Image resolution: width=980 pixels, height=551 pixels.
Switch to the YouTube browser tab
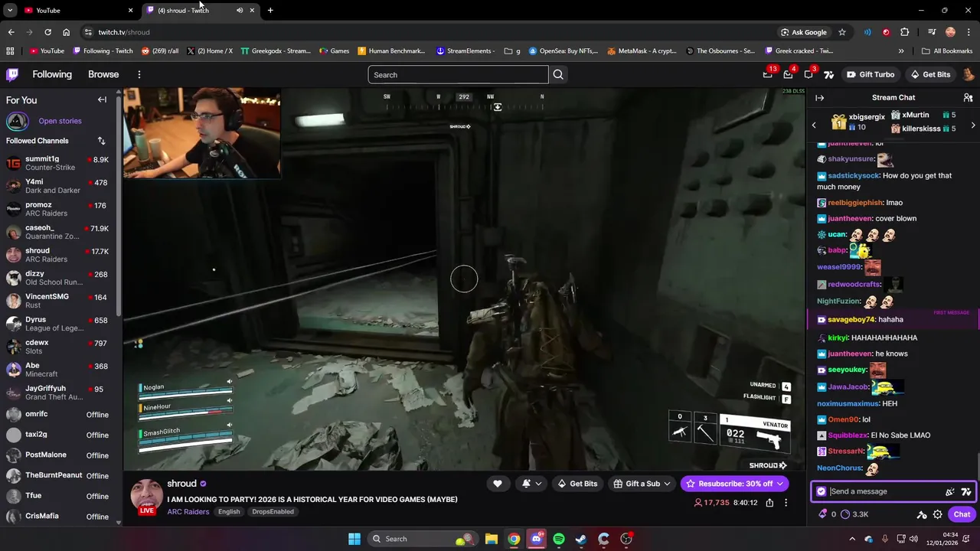tap(77, 10)
